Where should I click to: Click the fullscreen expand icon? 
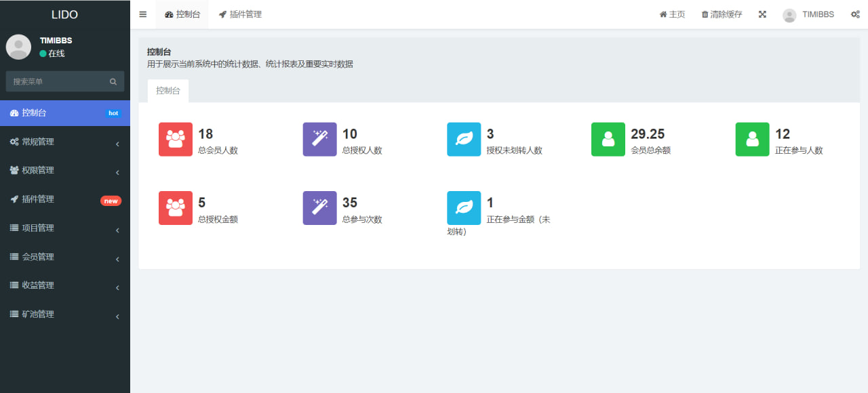point(762,14)
